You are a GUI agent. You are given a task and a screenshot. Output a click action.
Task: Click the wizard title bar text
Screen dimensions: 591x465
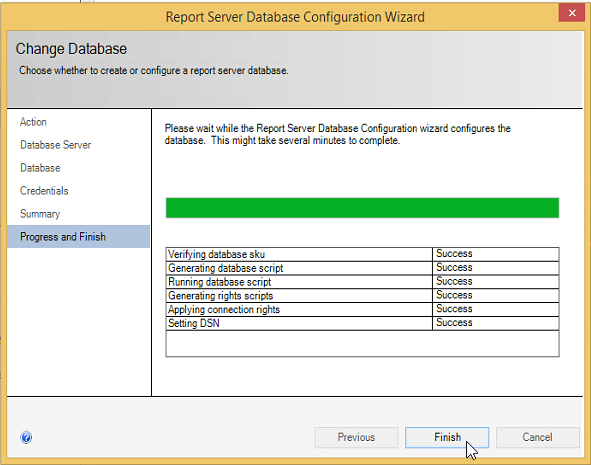pyautogui.click(x=295, y=17)
